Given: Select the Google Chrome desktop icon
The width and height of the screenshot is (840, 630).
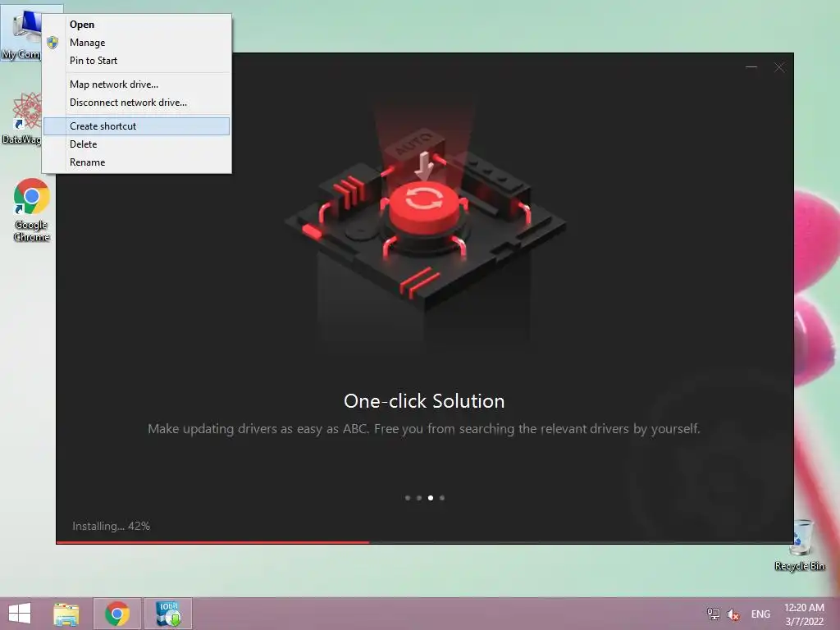Looking at the screenshot, I should point(32,210).
